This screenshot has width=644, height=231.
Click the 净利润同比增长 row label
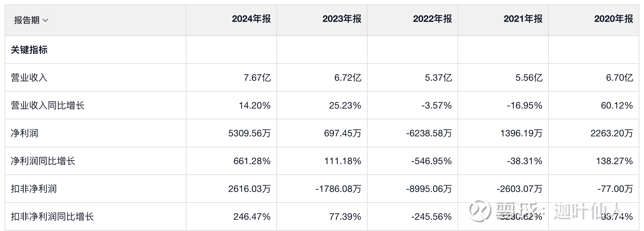coord(43,161)
